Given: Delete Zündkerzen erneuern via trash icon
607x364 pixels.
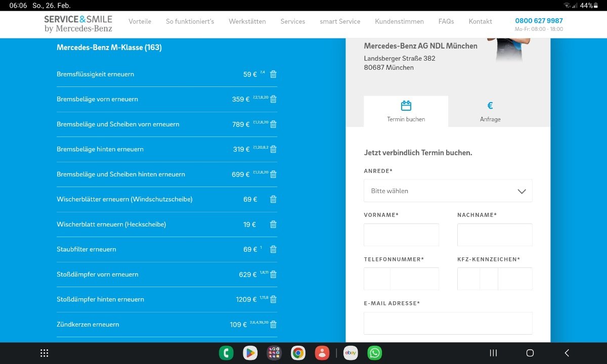Looking at the screenshot, I should click(273, 325).
